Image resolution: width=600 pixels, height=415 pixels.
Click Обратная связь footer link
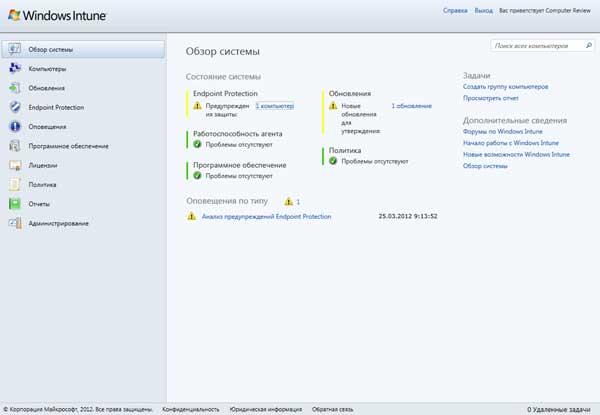pos(333,410)
